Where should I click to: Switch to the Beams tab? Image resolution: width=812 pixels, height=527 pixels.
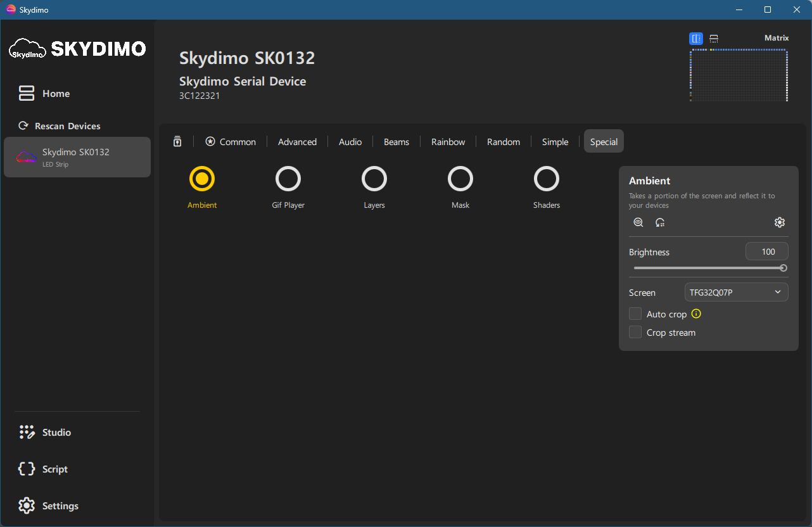coord(396,142)
